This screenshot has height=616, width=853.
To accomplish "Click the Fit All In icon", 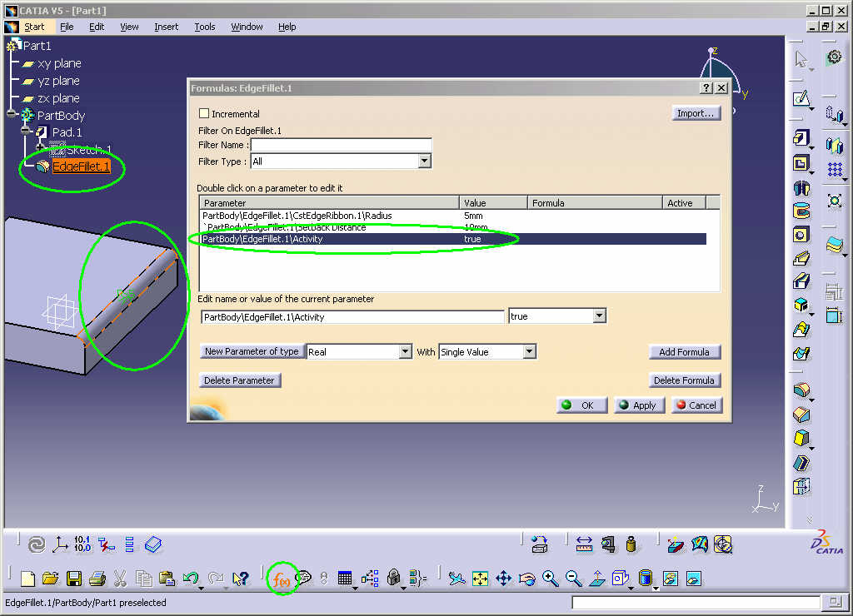I will click(481, 579).
